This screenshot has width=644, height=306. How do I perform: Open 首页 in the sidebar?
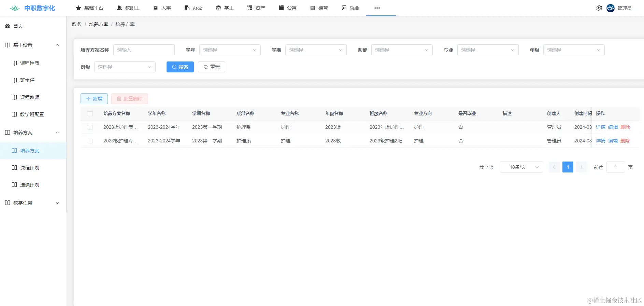point(33,26)
